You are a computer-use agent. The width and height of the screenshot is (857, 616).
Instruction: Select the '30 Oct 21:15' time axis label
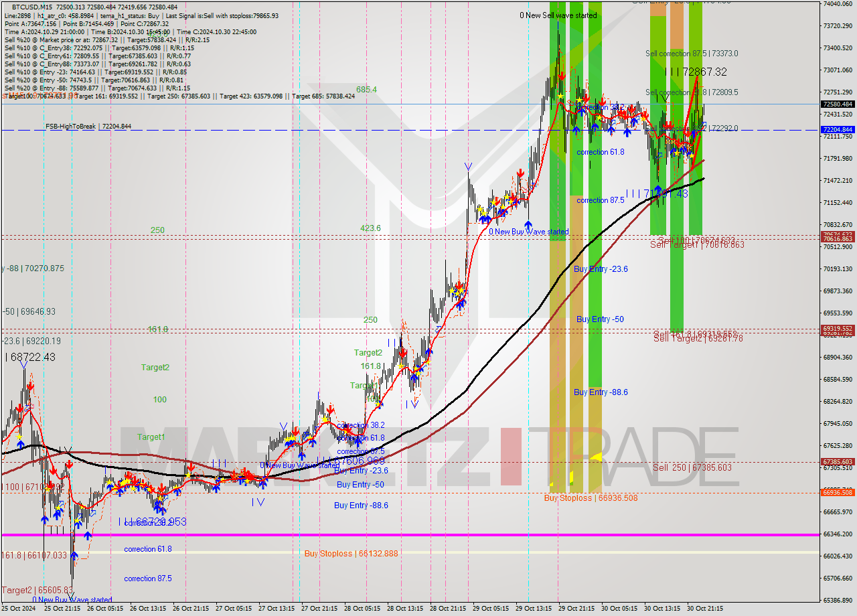[x=706, y=609]
